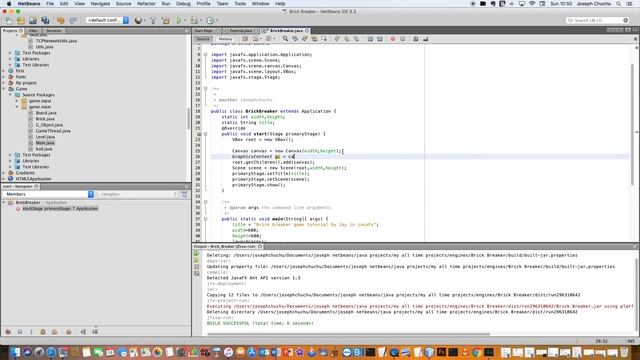The height and width of the screenshot is (360, 640).
Task: Switch to the Start Page editor tab
Action: [x=203, y=31]
